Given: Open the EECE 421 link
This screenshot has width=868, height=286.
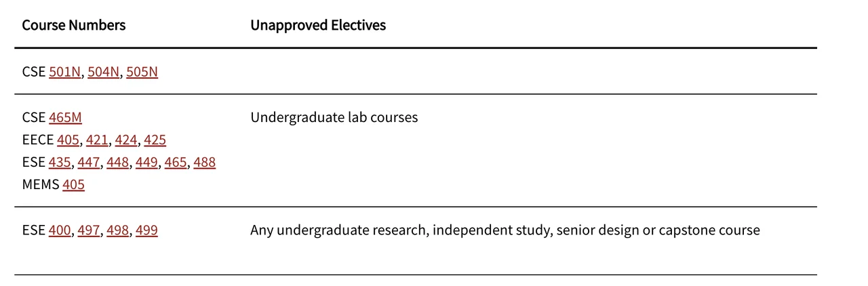Looking at the screenshot, I should coord(97,140).
